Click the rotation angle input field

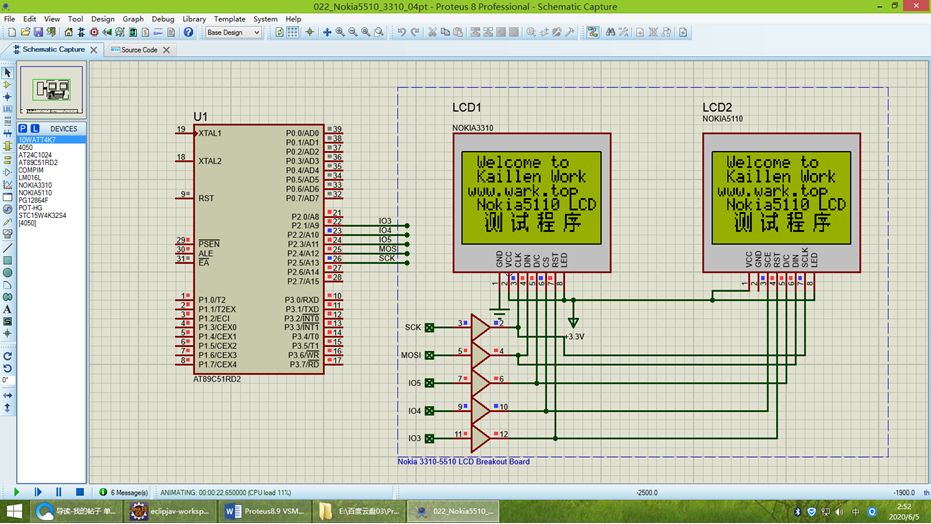pyautogui.click(x=7, y=380)
